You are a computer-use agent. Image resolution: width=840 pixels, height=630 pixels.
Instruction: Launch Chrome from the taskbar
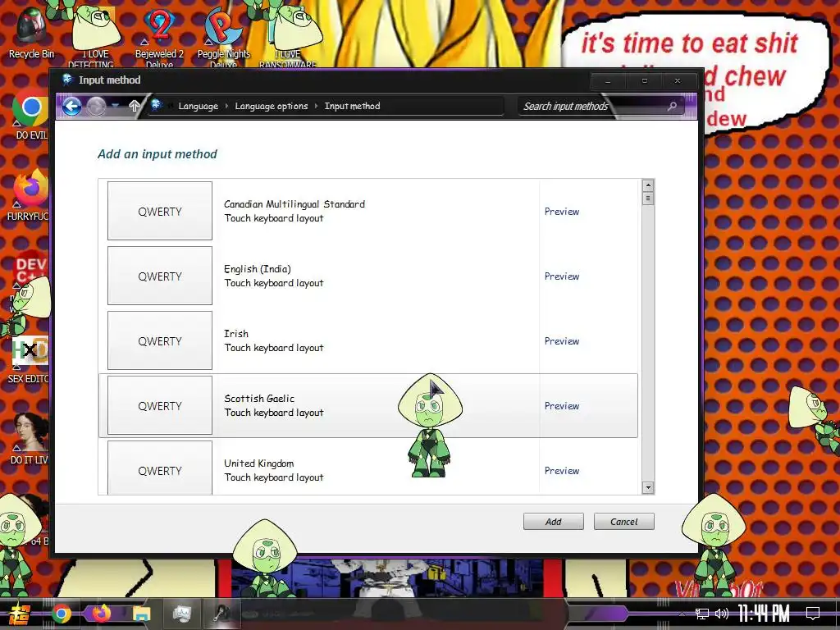click(61, 614)
